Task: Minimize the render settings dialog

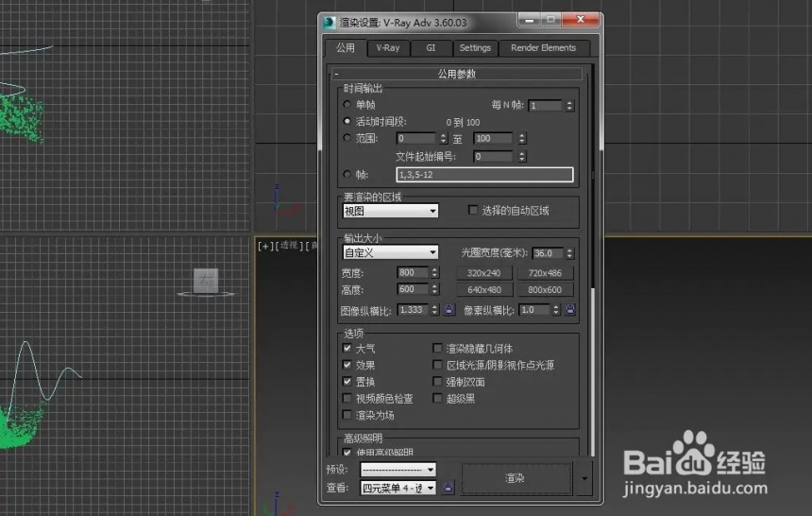Action: 530,20
